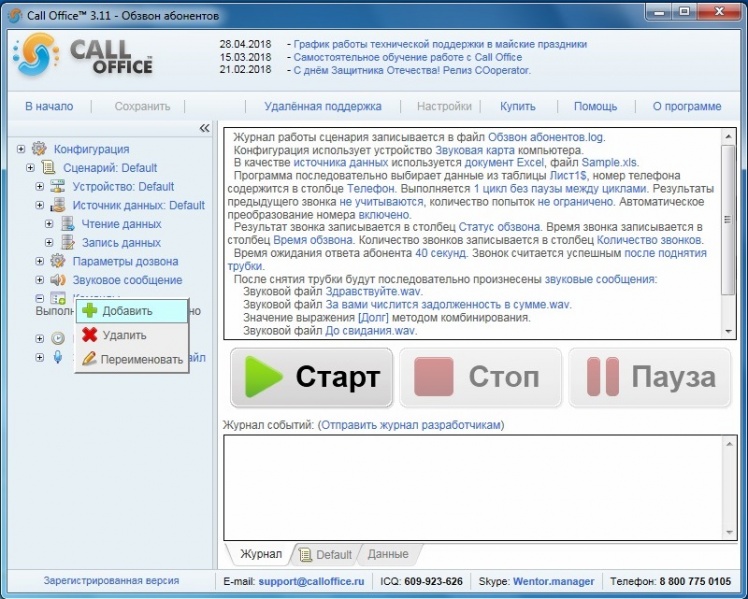Click В начало in the toolbar
Screen dimensions: 748x599
coord(49,106)
